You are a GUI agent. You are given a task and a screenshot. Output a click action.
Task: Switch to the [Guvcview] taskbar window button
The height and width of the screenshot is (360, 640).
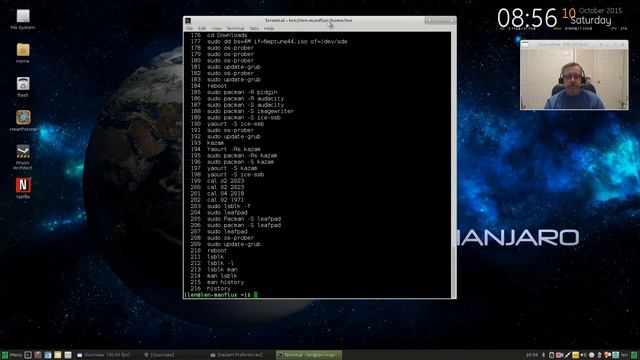160,355
